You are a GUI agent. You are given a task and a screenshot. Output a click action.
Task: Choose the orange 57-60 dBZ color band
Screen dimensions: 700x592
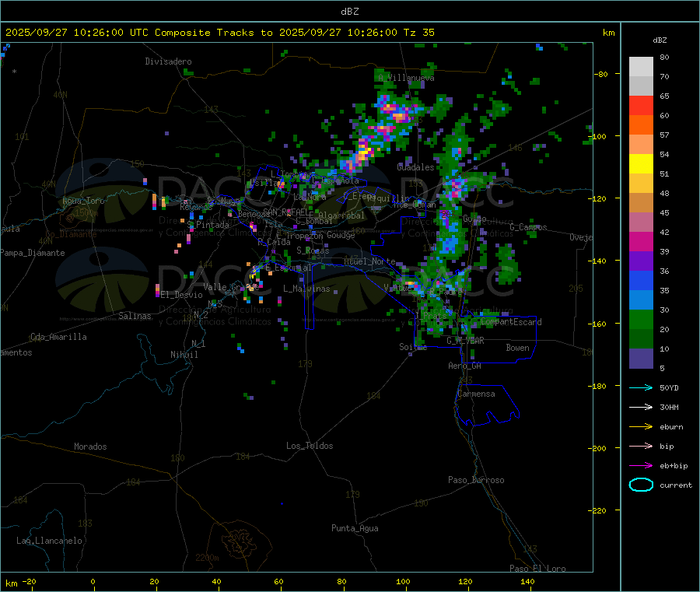(x=641, y=125)
